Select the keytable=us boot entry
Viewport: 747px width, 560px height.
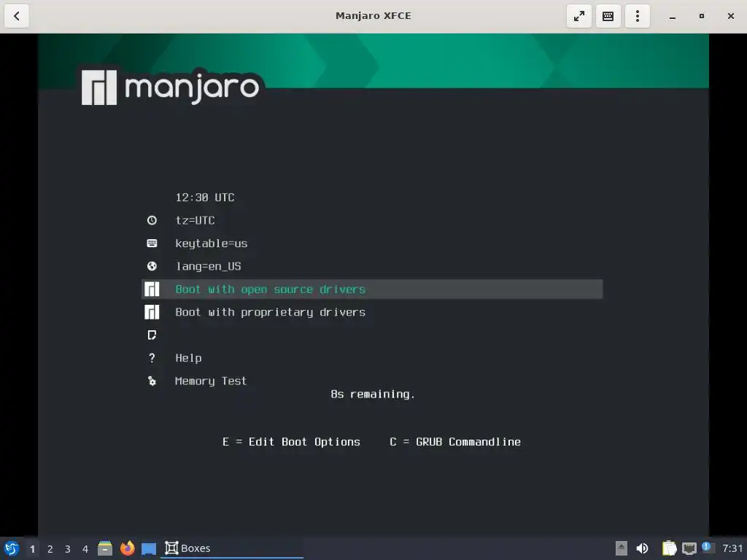(372, 244)
